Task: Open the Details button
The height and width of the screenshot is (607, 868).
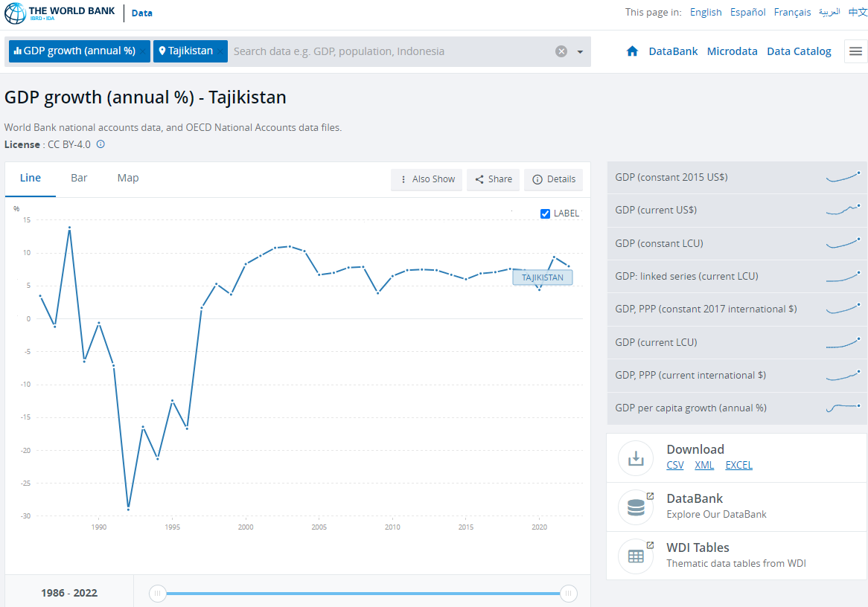Action: pyautogui.click(x=553, y=179)
